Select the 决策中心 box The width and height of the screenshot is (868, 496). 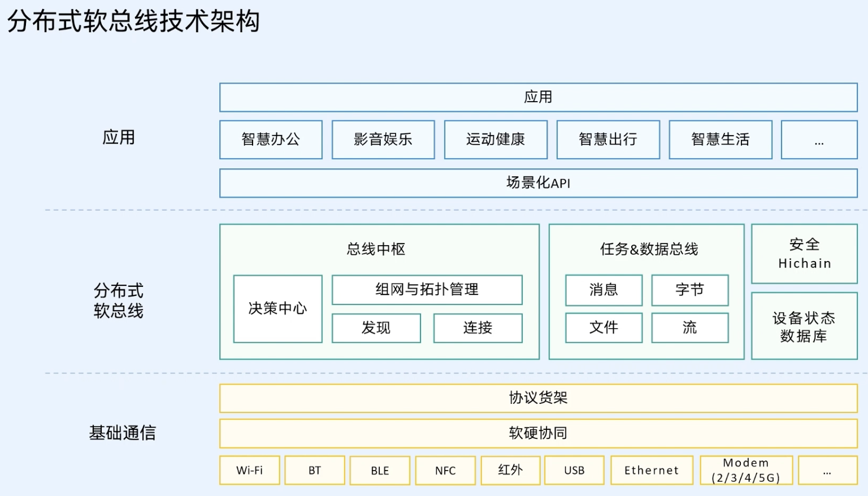[278, 309]
